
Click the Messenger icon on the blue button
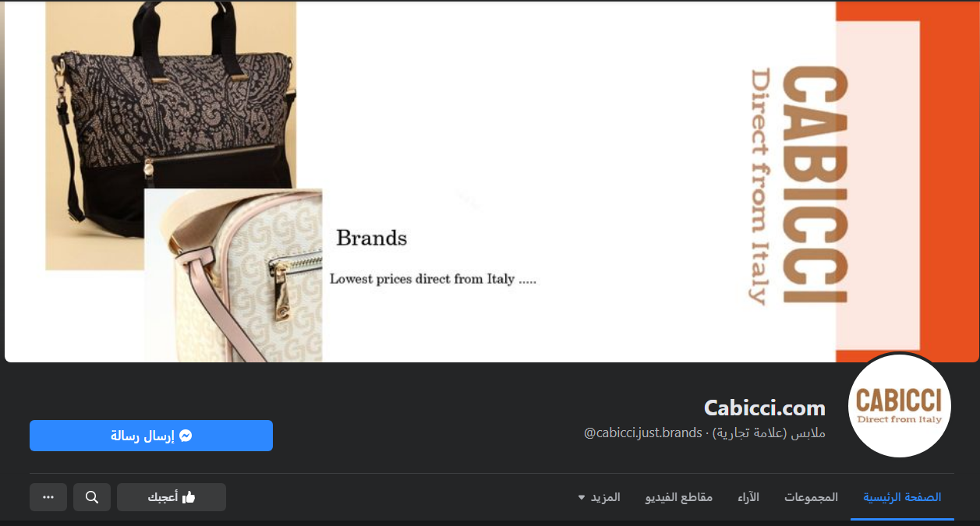(x=186, y=436)
